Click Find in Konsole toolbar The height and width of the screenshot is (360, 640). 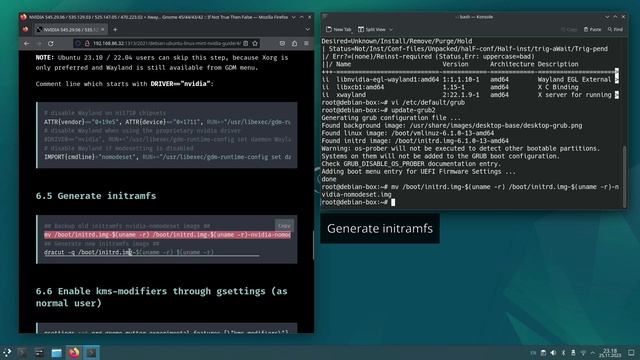point(615,29)
